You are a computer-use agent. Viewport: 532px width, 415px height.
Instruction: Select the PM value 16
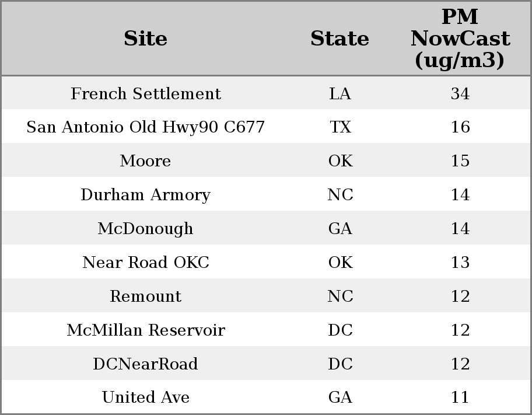[x=460, y=127]
